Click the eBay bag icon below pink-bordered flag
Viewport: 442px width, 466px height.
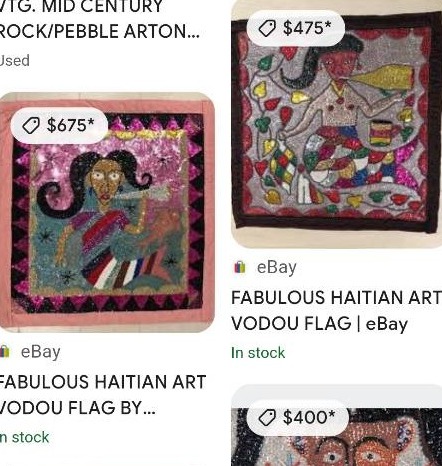[x=4, y=352]
